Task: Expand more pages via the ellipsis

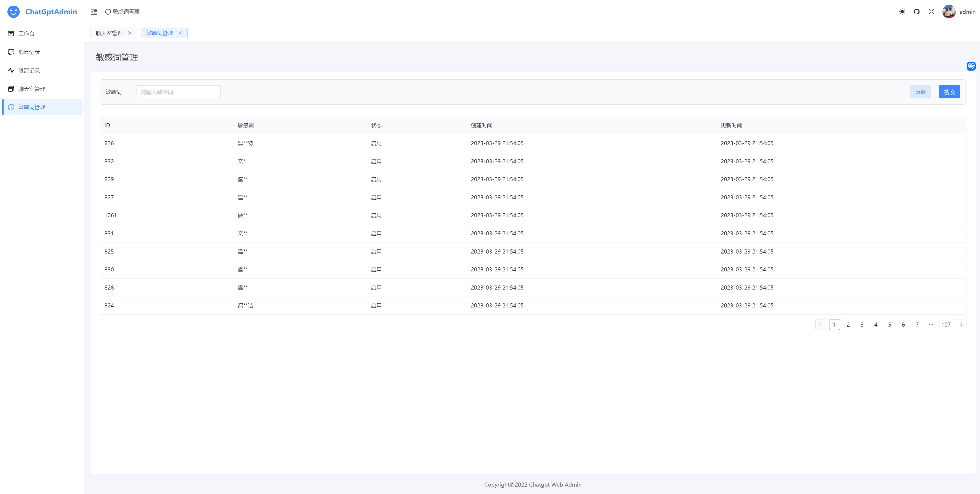Action: (931, 324)
